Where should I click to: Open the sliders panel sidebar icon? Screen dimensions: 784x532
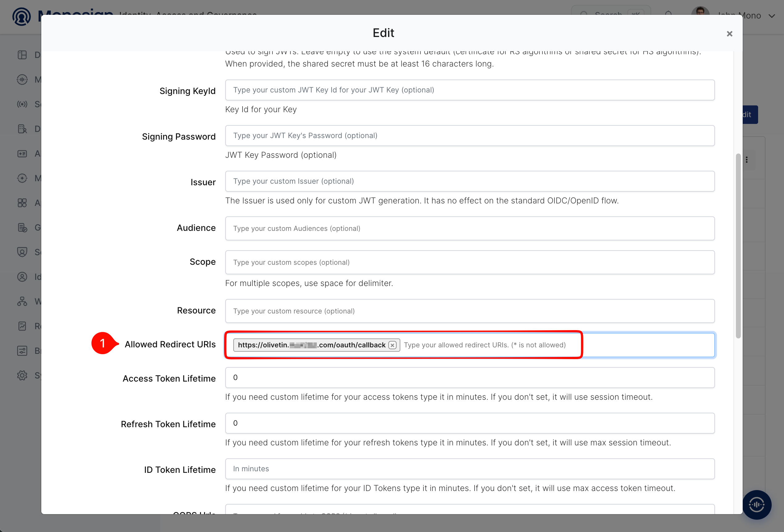pos(22,351)
